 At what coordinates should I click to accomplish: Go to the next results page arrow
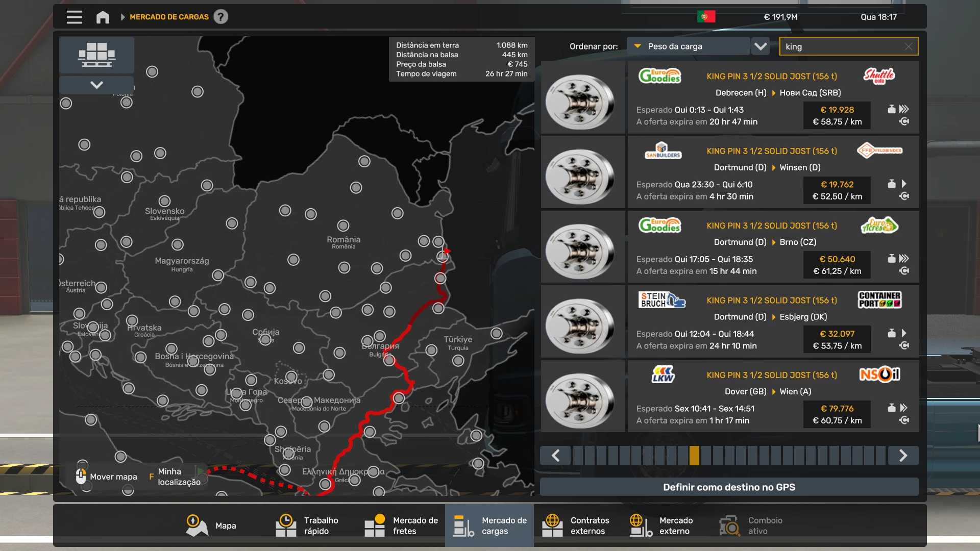[903, 456]
